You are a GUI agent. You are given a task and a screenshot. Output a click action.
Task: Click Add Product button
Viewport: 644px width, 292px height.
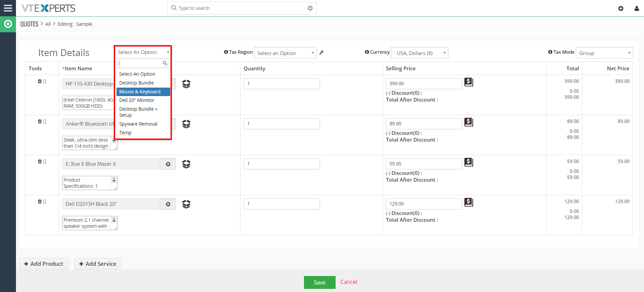pyautogui.click(x=43, y=264)
